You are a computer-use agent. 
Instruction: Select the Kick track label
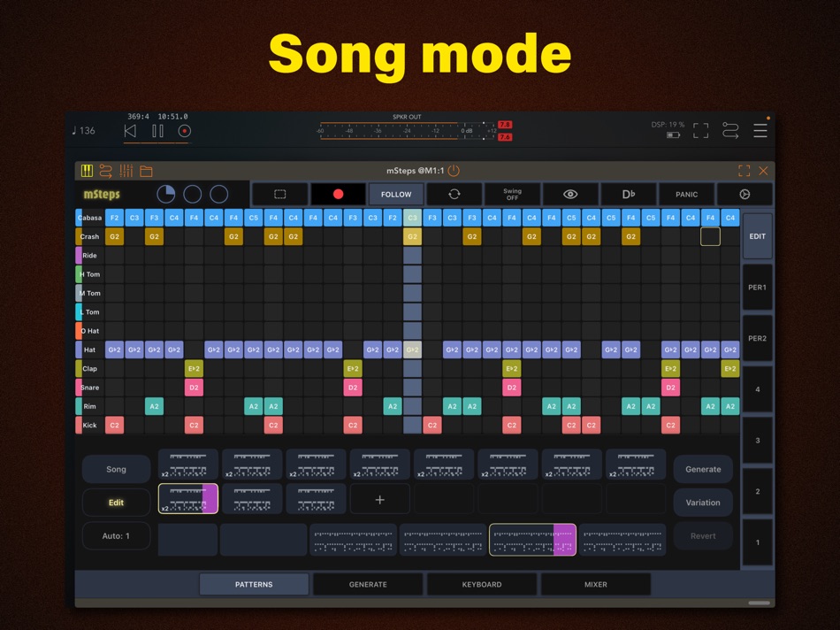[x=89, y=426]
